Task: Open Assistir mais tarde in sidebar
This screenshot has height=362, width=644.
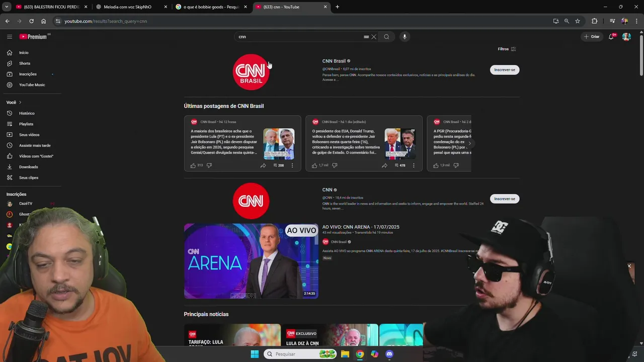Action: tap(35, 145)
